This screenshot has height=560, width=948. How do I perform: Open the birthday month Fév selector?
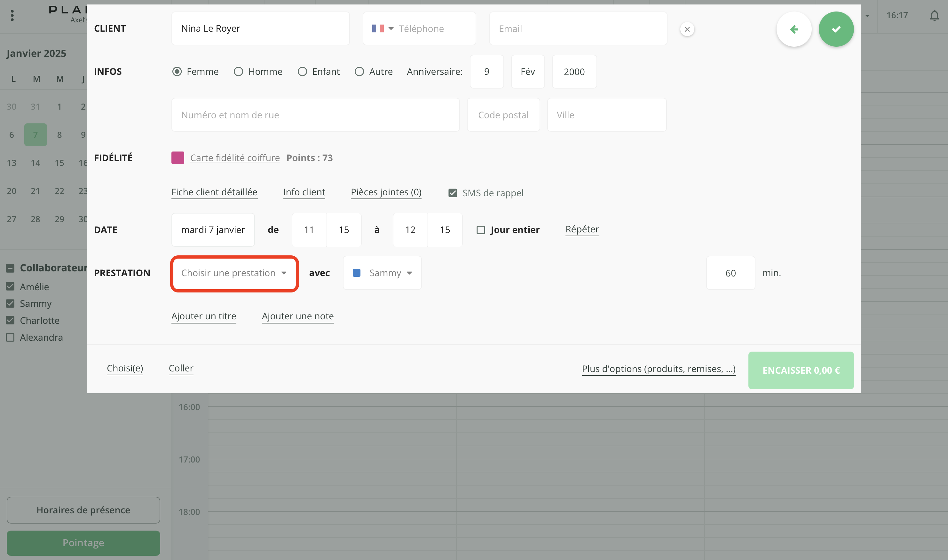tap(527, 72)
